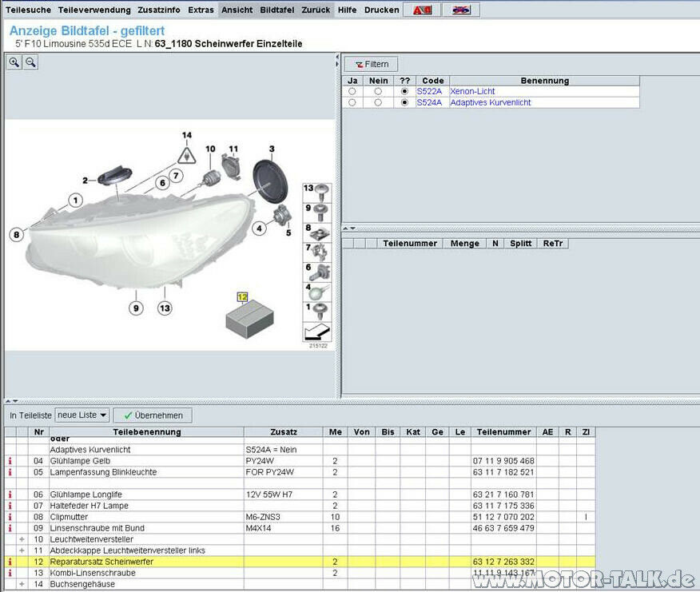Select the Clipmutter part name
The width and height of the screenshot is (700, 592).
pyautogui.click(x=69, y=517)
